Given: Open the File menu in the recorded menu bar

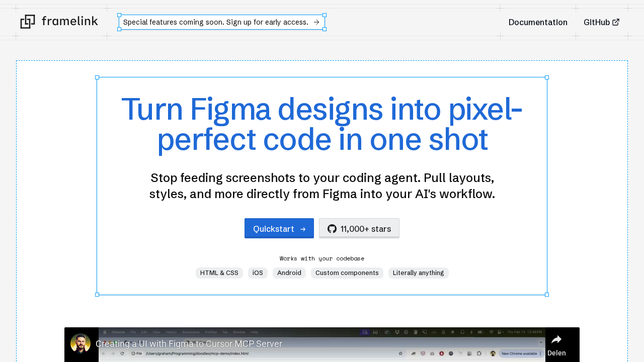Looking at the screenshot, I should point(132,332).
